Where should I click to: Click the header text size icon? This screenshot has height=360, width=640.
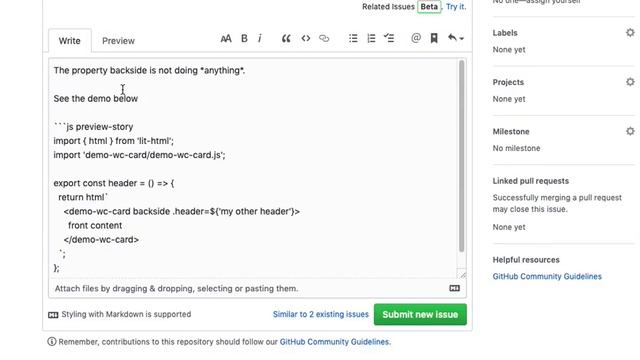click(226, 38)
